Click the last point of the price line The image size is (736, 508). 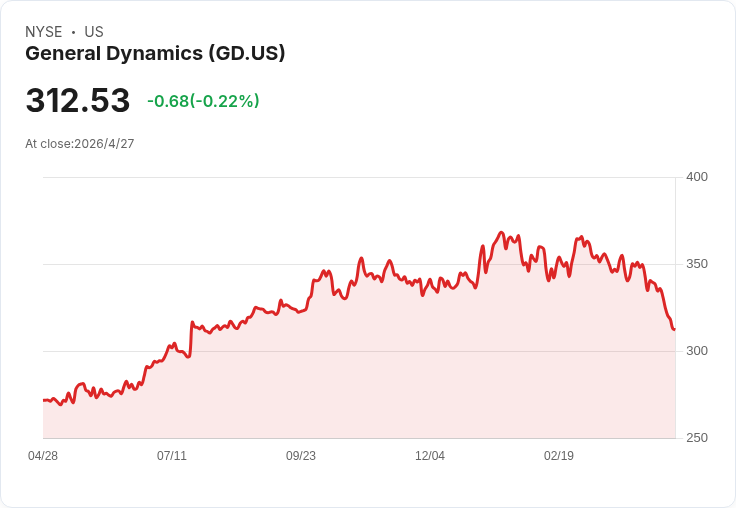[674, 329]
